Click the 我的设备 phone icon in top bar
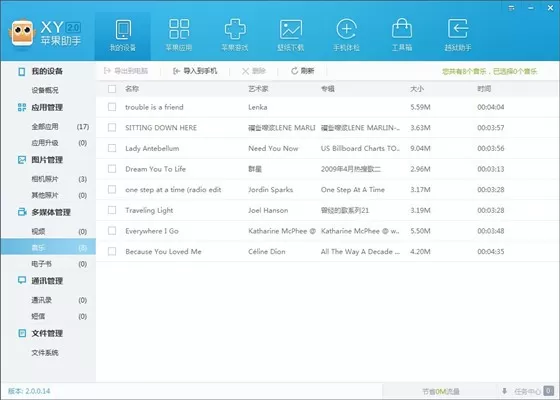Image resolution: width=560 pixels, height=400 pixels. [123, 29]
